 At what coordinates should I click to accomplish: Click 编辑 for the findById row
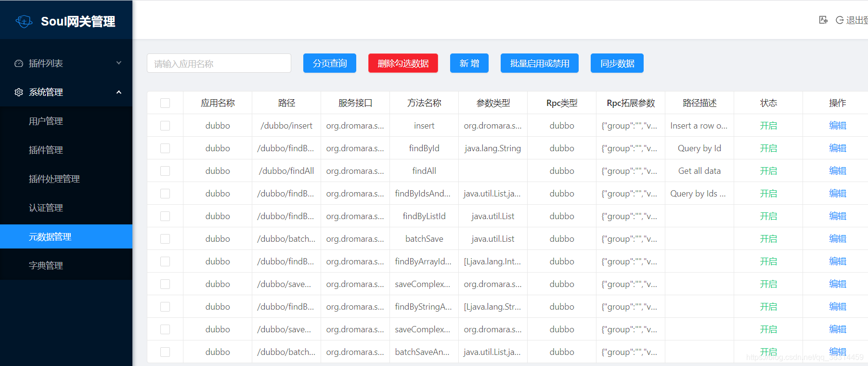(838, 148)
